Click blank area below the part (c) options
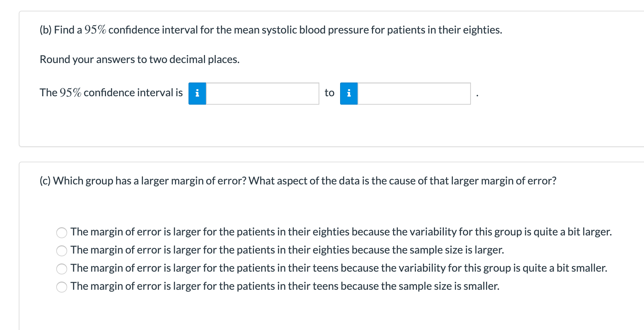The image size is (644, 330). tap(335, 312)
